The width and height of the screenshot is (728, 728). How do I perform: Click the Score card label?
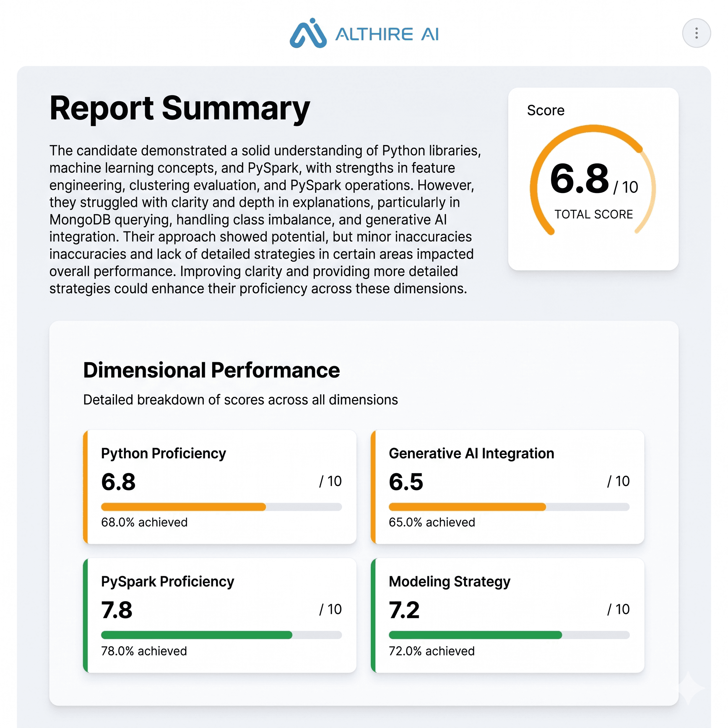pyautogui.click(x=546, y=111)
